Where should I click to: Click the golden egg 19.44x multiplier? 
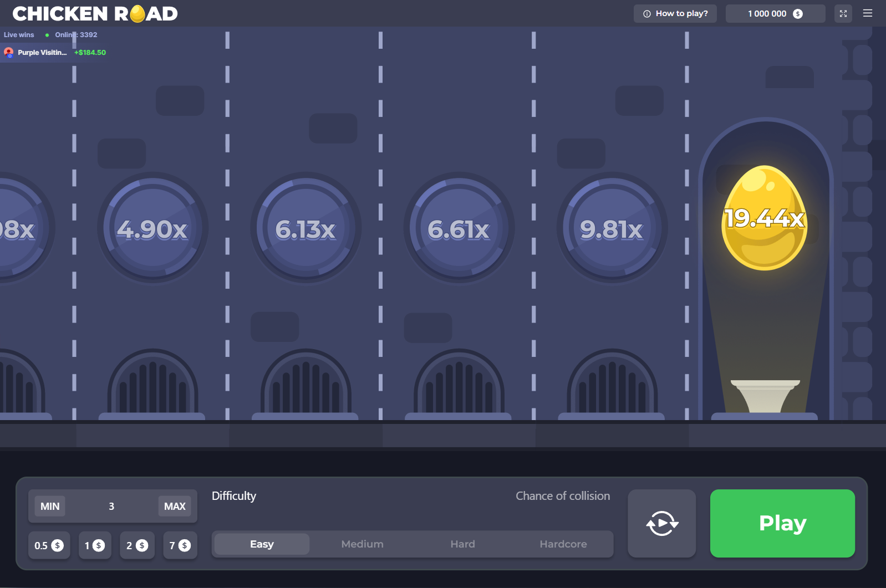(764, 218)
